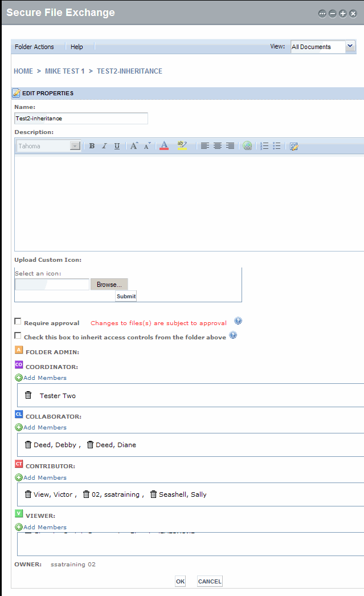The width and height of the screenshot is (364, 596).
Task: Check the inherit access controls box
Action: 18,336
